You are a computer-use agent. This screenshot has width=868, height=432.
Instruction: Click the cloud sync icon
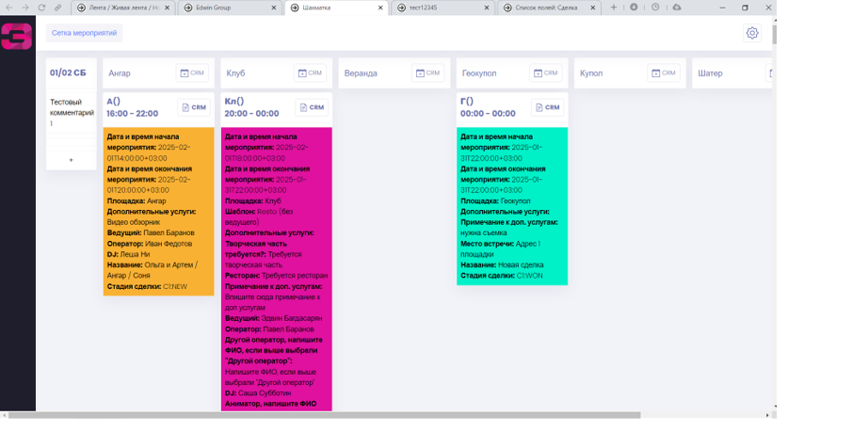[677, 8]
